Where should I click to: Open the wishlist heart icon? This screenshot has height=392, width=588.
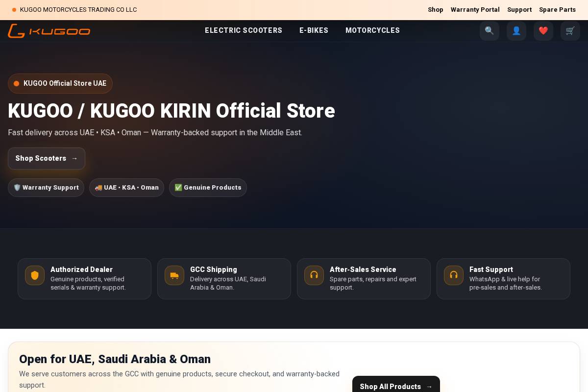[543, 31]
